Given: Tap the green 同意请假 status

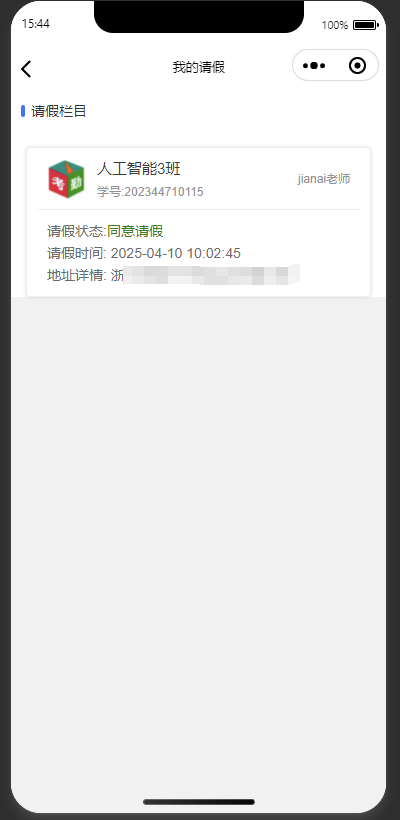Looking at the screenshot, I should coord(135,231).
